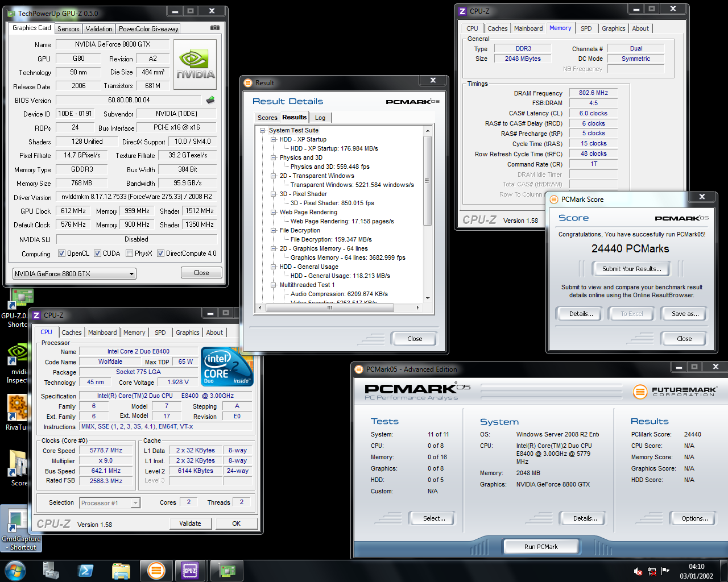The width and height of the screenshot is (728, 582).
Task: Click Run PCMark button
Action: [541, 547]
